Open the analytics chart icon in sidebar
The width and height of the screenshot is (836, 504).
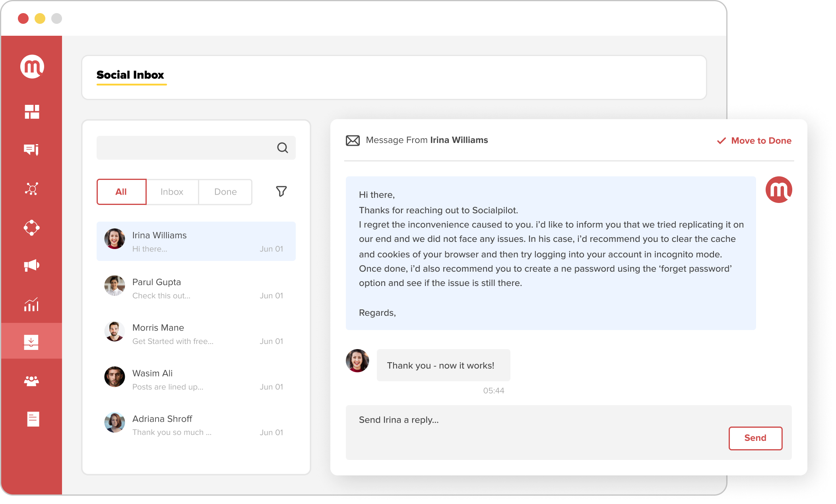click(x=31, y=304)
